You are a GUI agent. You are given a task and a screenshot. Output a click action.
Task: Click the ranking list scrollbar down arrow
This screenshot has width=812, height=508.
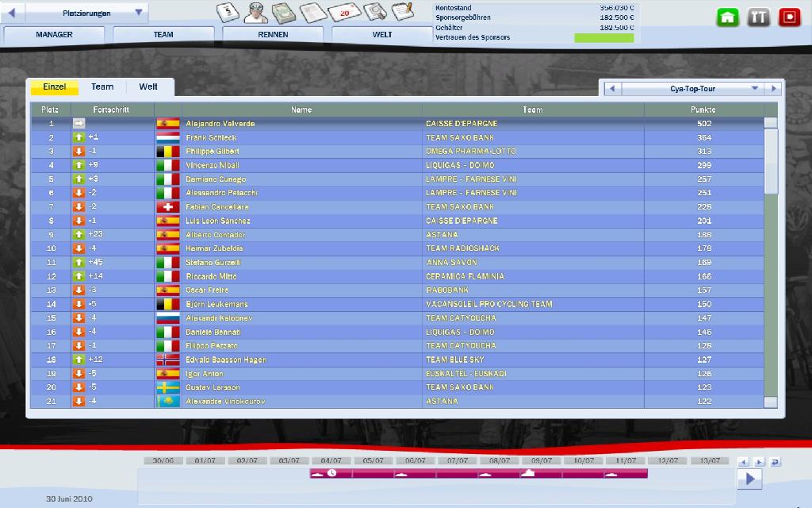point(771,402)
